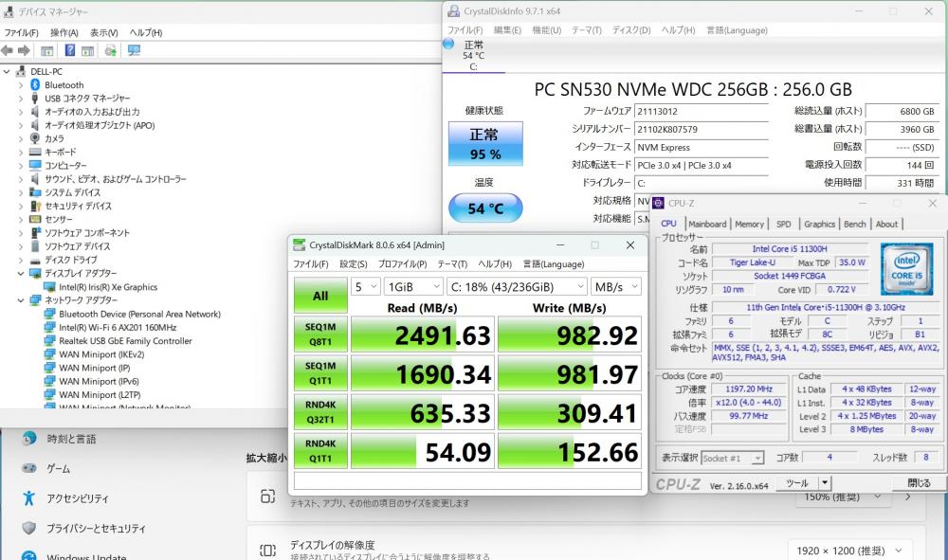Screen dimensions: 948x560
Task: Open the MB/s unit dropdown
Action: [x=615, y=286]
